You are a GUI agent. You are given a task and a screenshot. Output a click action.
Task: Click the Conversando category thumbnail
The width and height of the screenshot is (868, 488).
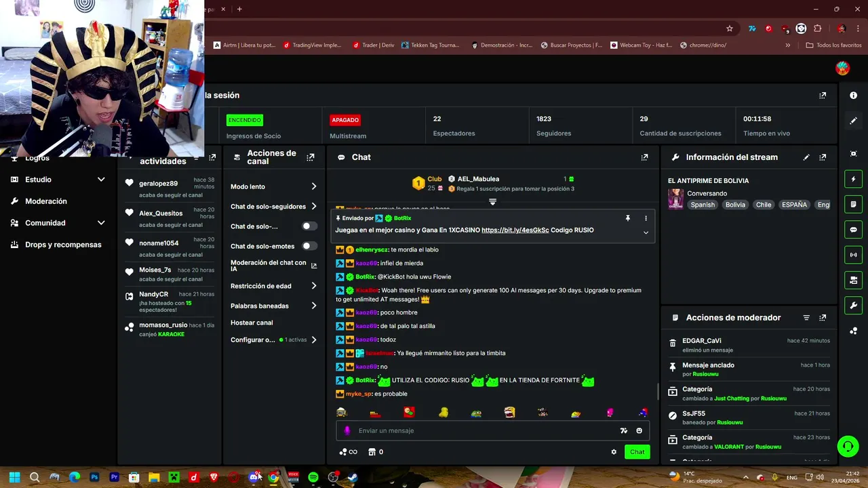pos(675,199)
